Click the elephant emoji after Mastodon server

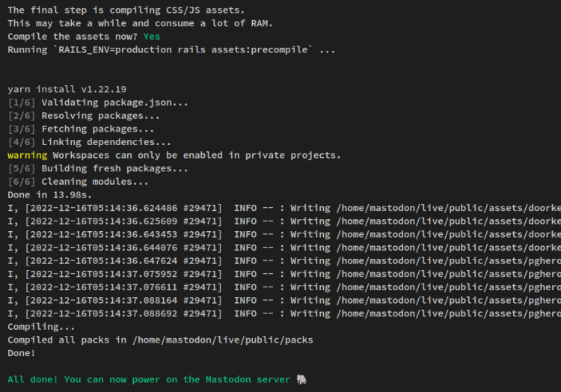coord(301,379)
